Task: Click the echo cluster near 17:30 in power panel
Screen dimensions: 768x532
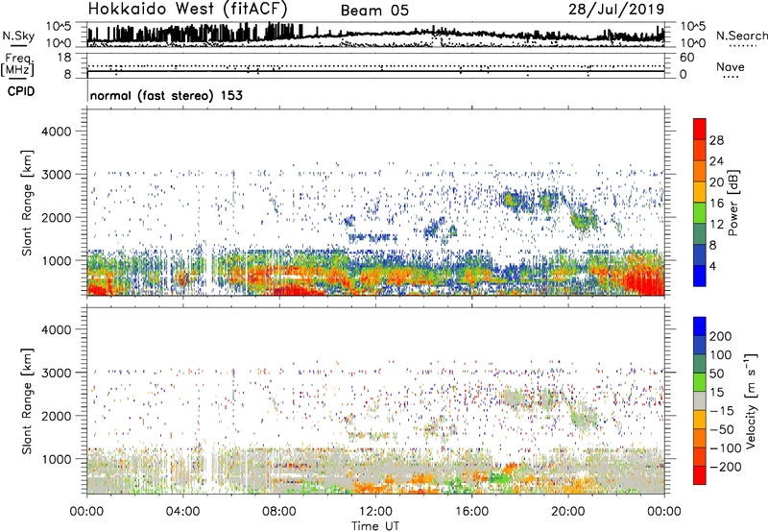Action: coord(512,201)
